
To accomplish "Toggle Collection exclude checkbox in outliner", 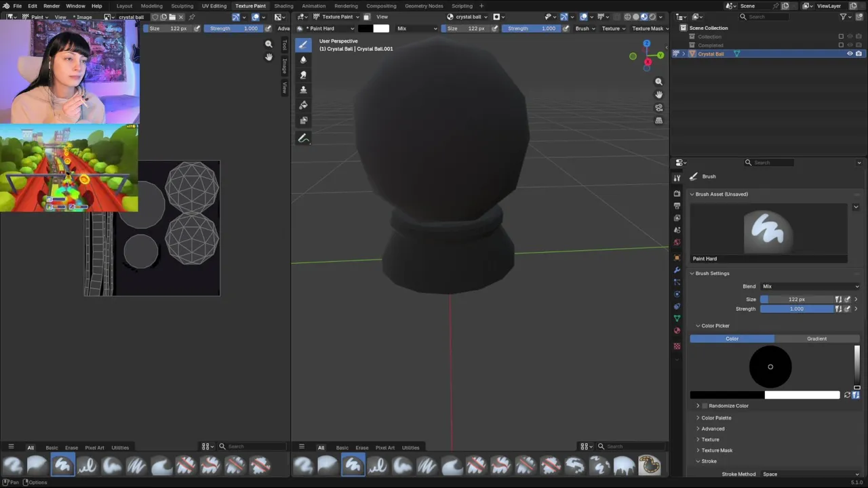I will (841, 37).
